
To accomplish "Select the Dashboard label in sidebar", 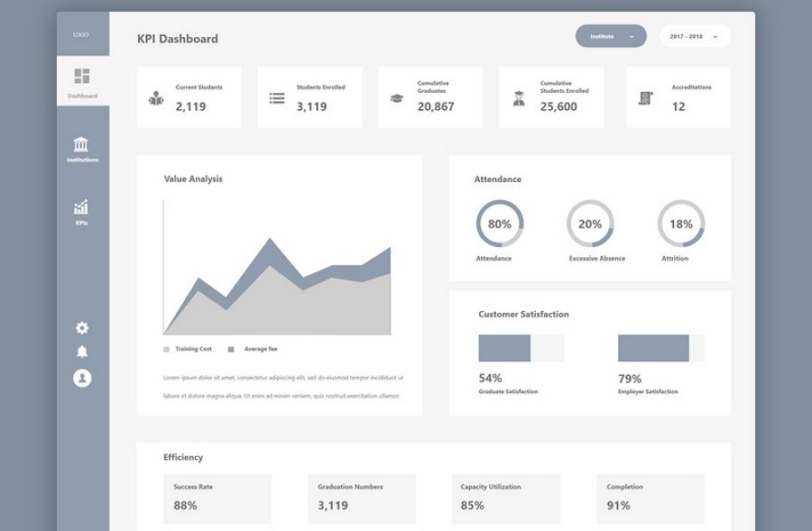I will point(82,96).
